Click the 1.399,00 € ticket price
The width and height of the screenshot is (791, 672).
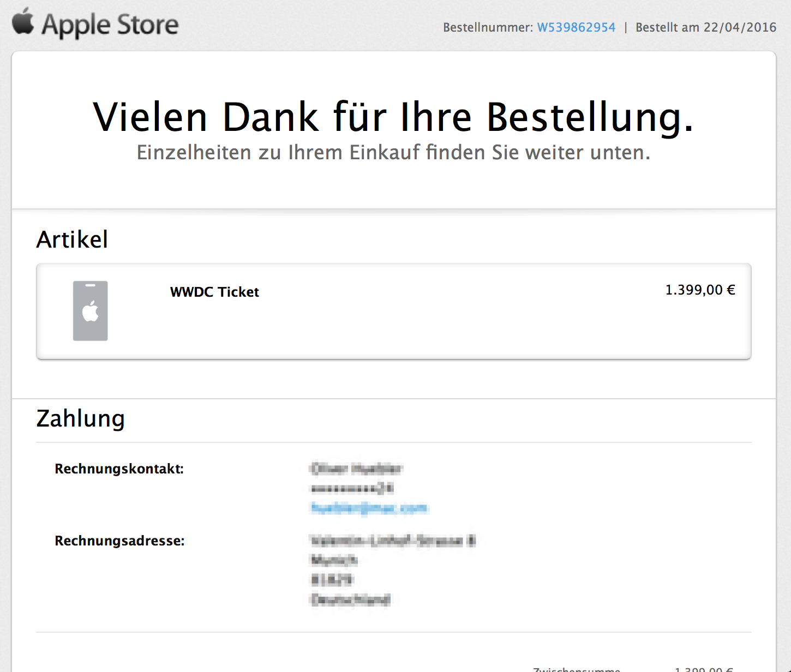[700, 290]
